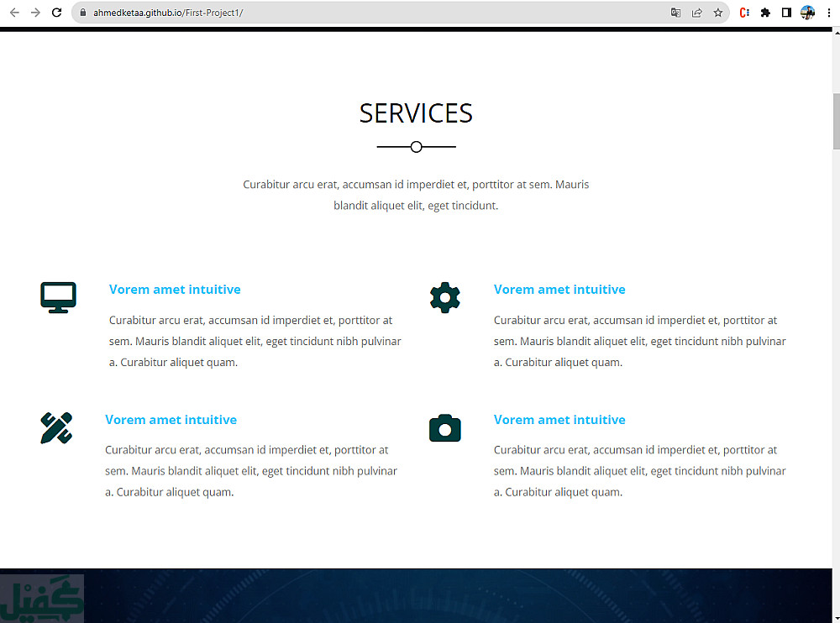
Task: Click the share page icon
Action: point(697,13)
